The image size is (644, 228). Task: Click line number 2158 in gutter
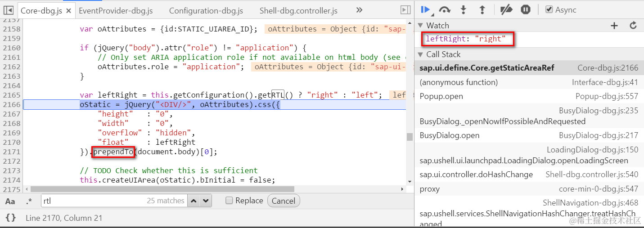[x=12, y=29]
